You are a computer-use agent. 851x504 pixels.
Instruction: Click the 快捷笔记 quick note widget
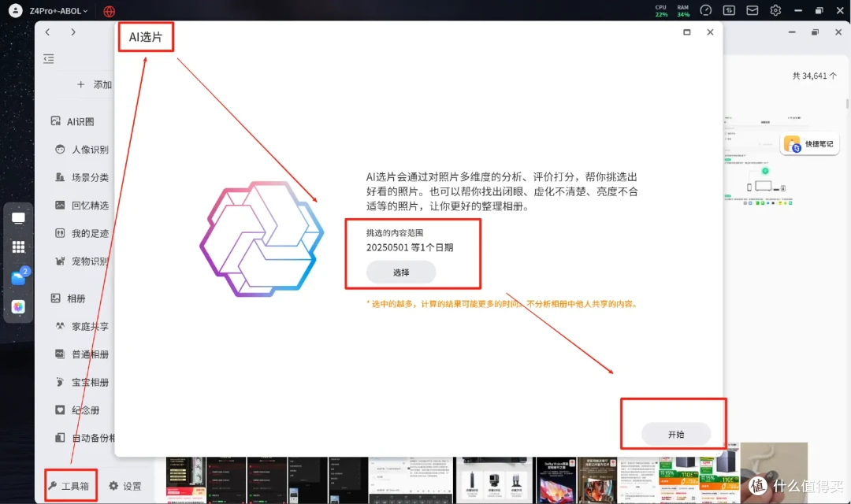pos(809,144)
